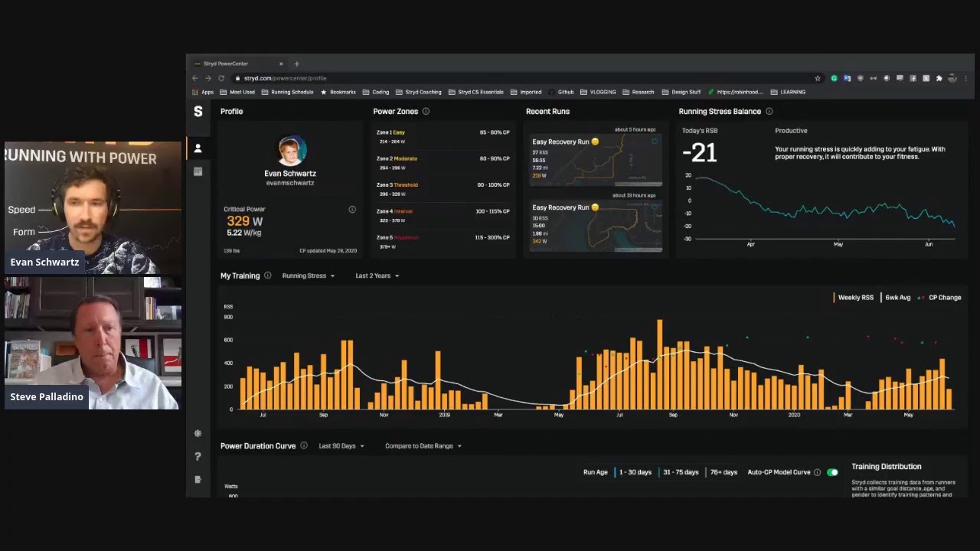Toggle the 31 - 75 days run age filter
The image size is (980, 551).
tap(679, 472)
